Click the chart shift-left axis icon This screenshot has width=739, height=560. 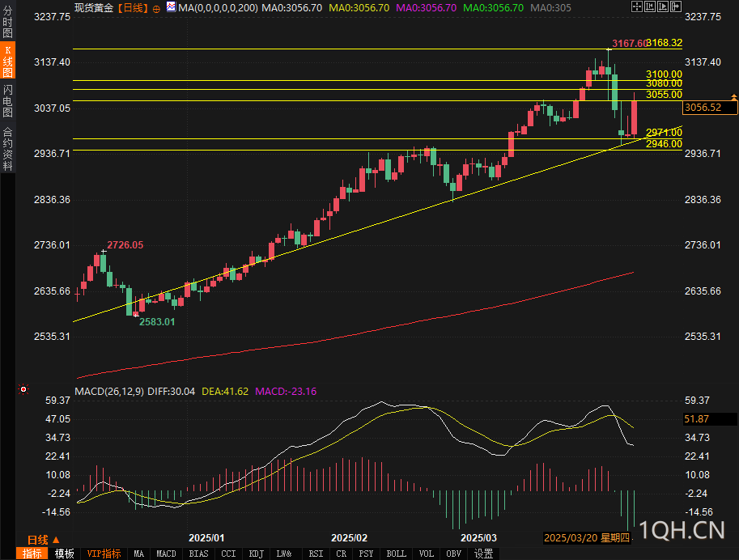pyautogui.click(x=650, y=6)
